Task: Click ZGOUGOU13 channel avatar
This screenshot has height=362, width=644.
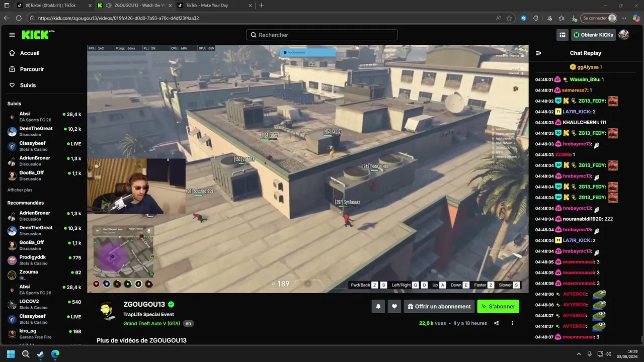Action: pyautogui.click(x=107, y=311)
